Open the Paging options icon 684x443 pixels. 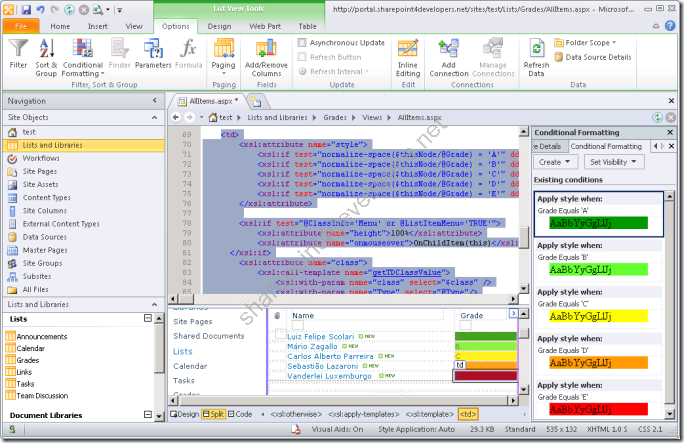[223, 56]
